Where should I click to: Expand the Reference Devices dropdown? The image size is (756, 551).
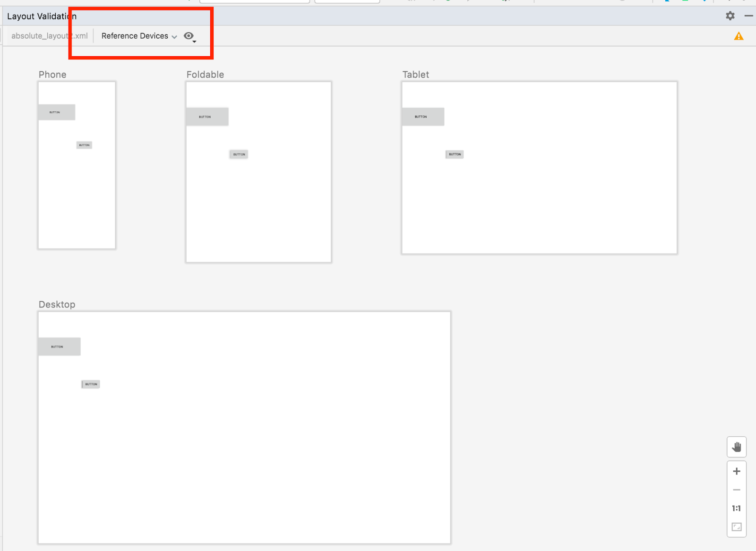tap(139, 36)
